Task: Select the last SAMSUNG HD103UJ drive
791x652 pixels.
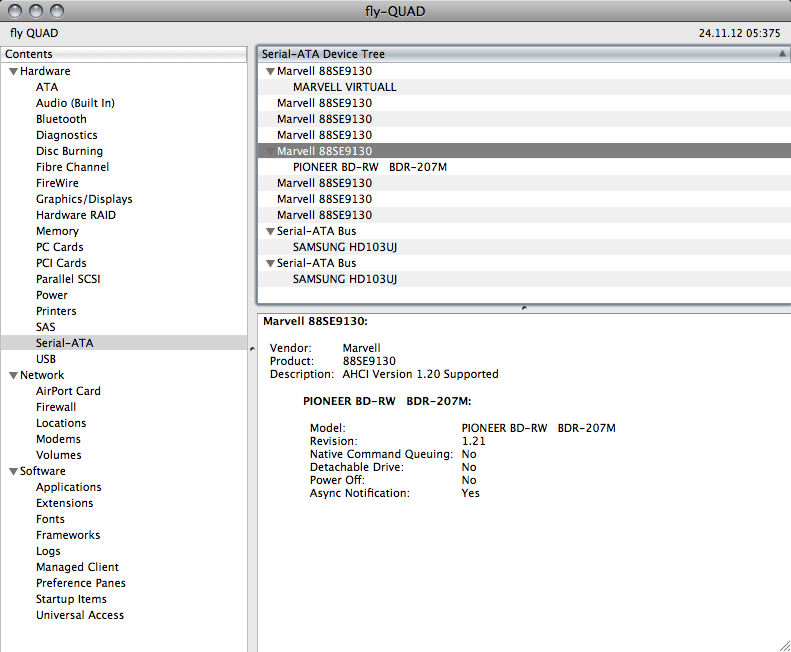Action: 344,279
